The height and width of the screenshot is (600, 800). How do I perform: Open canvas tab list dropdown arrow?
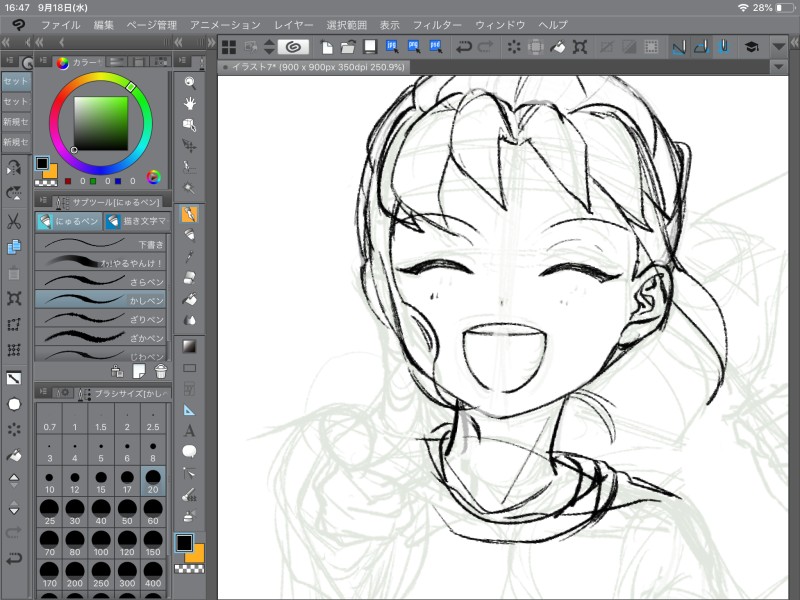[778, 67]
